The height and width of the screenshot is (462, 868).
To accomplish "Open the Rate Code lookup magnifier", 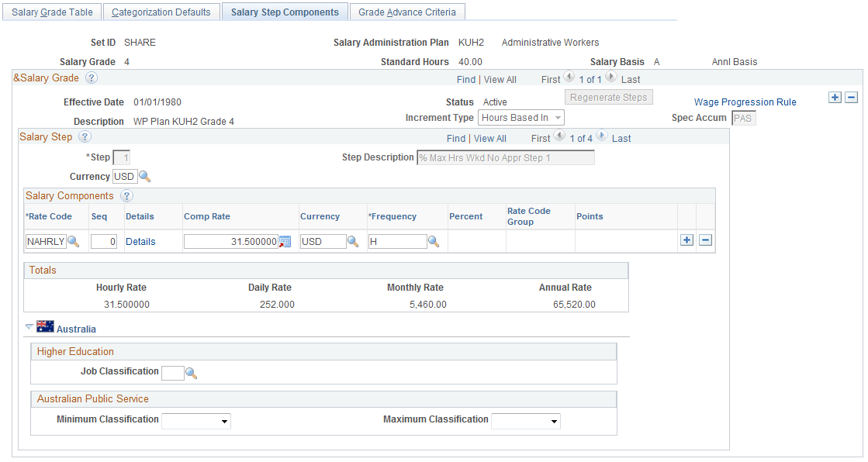I will (73, 241).
